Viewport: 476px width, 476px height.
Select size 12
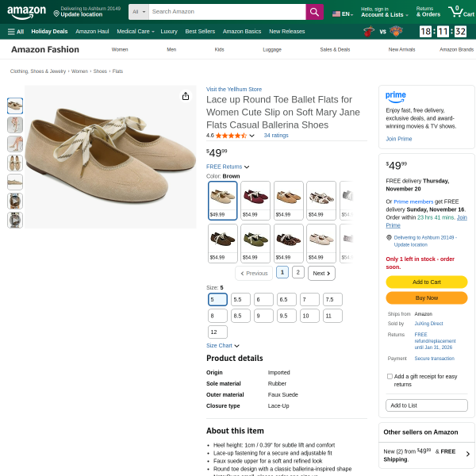217,332
